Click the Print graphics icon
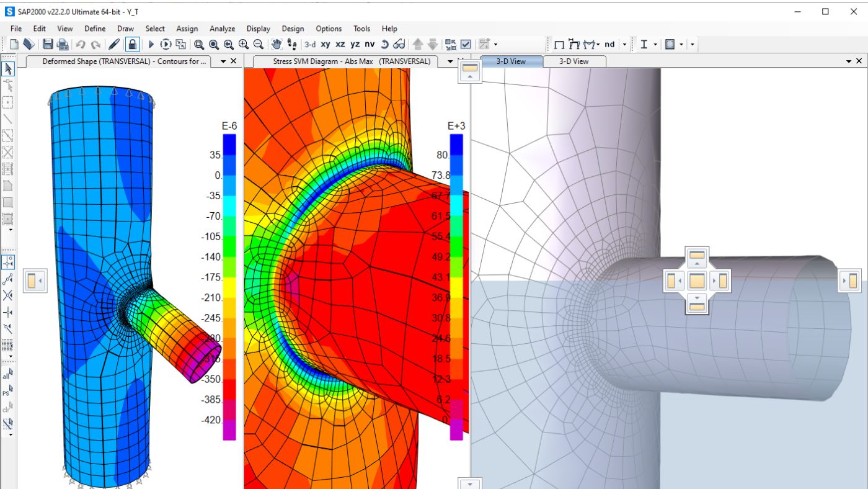 point(63,44)
